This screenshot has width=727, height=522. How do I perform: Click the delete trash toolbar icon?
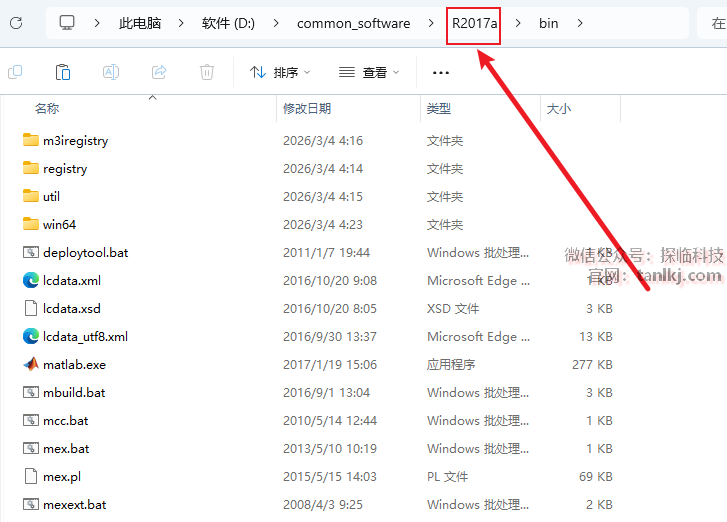tap(207, 72)
